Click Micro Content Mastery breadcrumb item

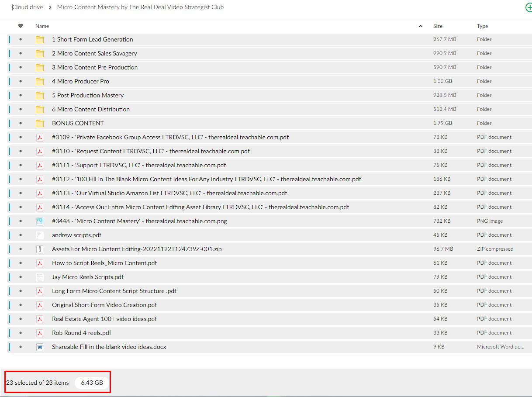[x=140, y=7]
